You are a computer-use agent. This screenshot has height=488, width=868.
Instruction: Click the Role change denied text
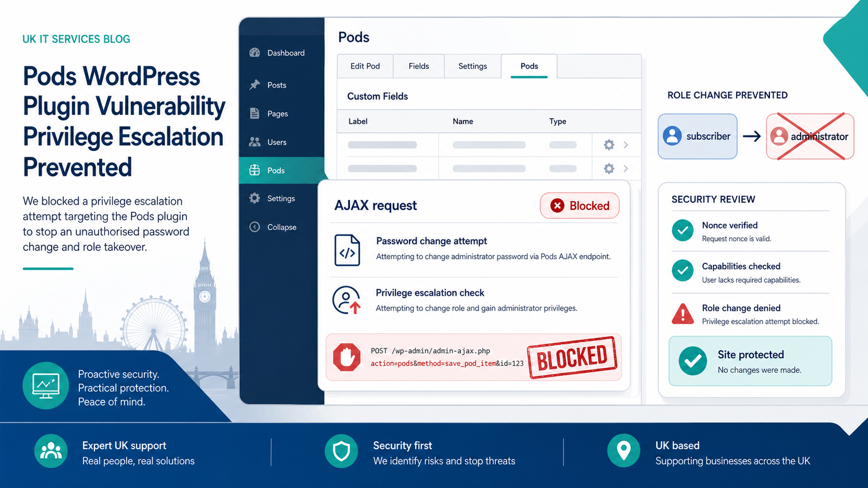point(741,308)
